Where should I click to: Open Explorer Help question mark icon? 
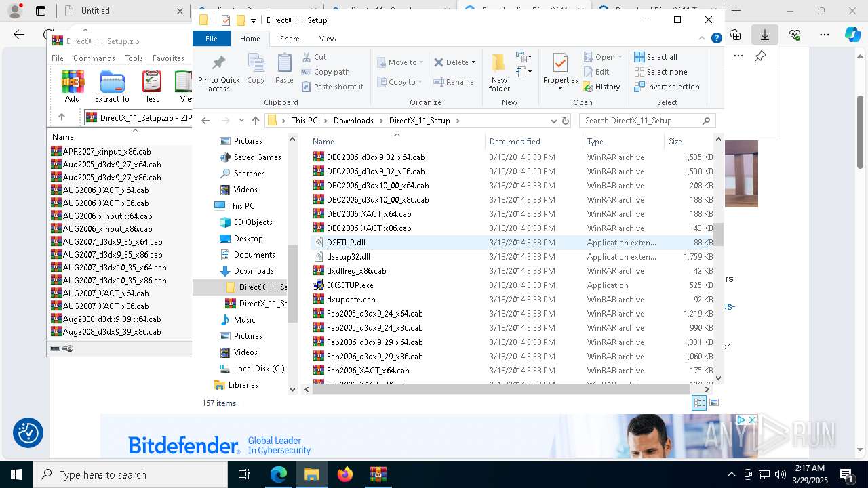click(716, 39)
